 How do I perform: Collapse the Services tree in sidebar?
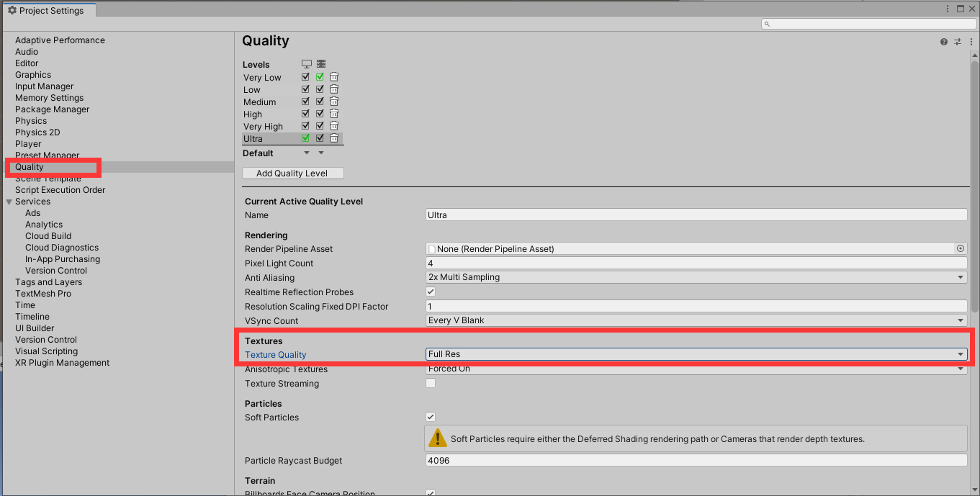[x=8, y=201]
